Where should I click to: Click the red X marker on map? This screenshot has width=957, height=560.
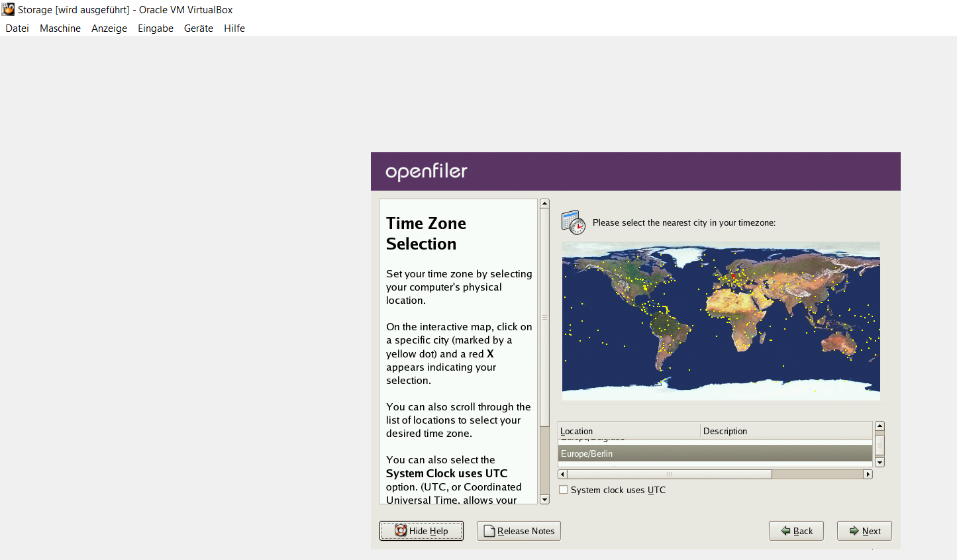pos(734,275)
